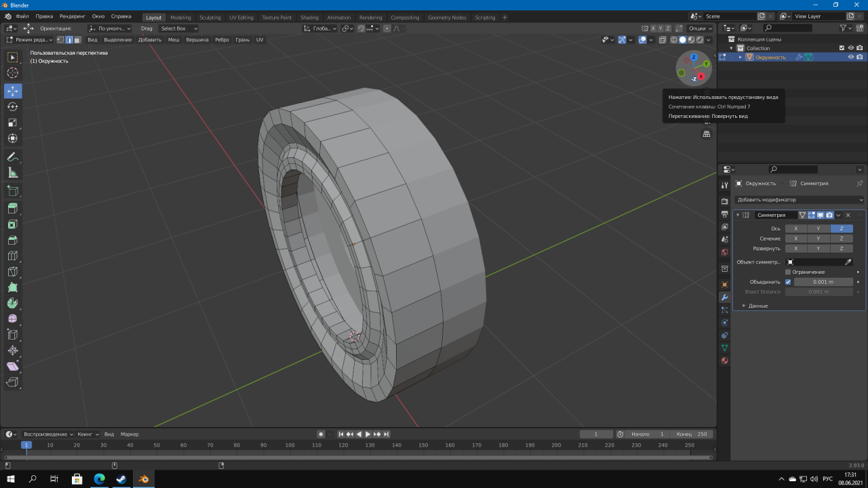The image size is (868, 488).
Task: Select the Loop Cut tool
Action: tap(13, 256)
